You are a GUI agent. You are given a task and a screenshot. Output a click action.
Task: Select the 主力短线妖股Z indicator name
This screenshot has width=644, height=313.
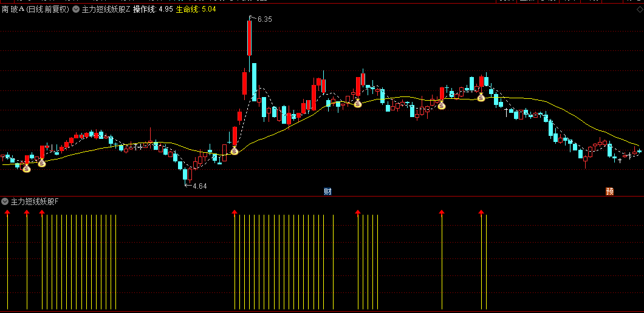(x=106, y=10)
